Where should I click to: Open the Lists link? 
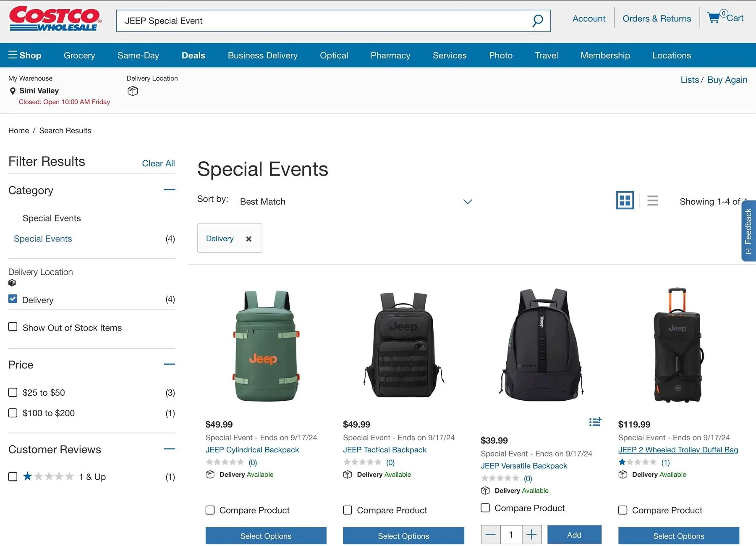click(x=690, y=80)
